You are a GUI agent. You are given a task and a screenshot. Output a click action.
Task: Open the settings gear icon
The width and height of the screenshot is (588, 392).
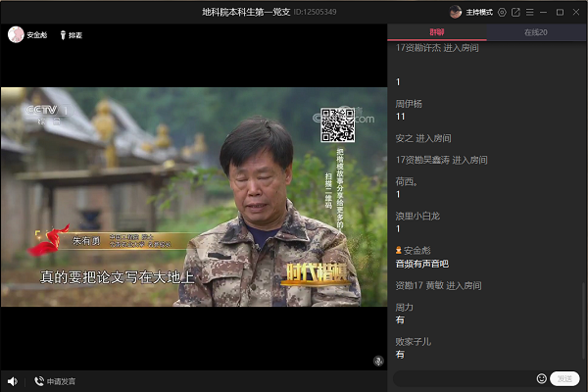click(x=502, y=12)
